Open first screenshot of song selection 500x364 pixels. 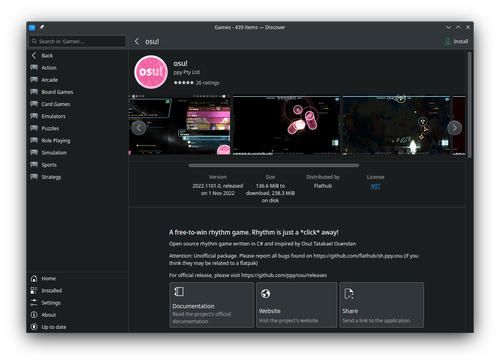tap(179, 125)
